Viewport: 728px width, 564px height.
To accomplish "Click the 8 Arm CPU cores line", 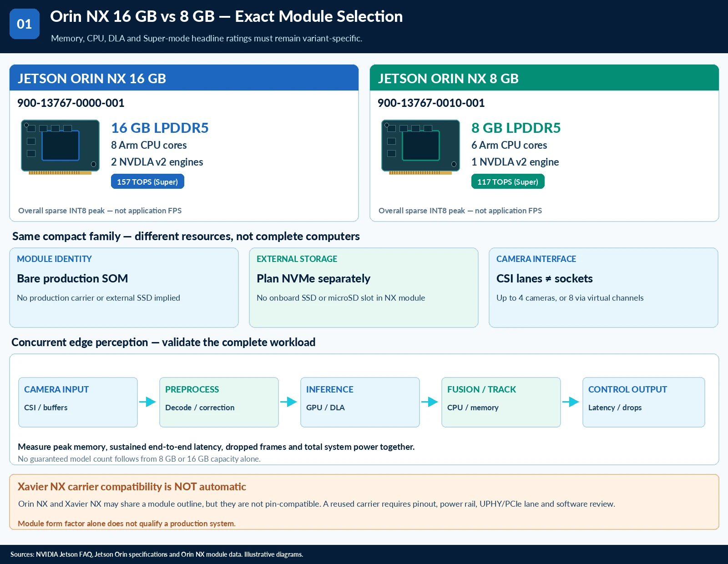I will pyautogui.click(x=149, y=145).
